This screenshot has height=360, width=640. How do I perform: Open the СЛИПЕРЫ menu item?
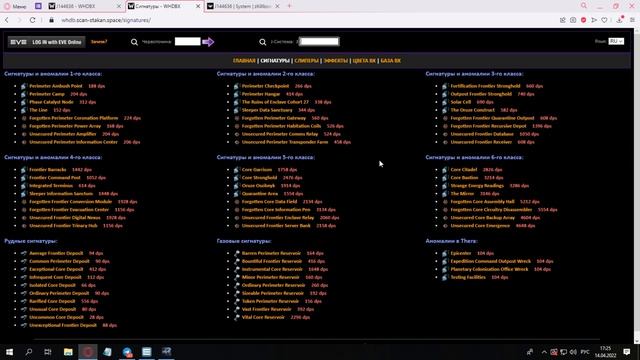[x=306, y=61]
